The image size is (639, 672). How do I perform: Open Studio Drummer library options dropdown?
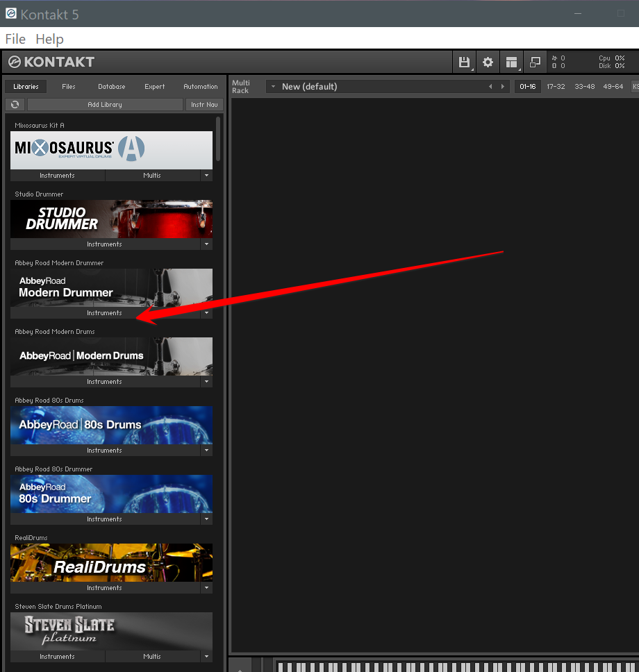pyautogui.click(x=207, y=244)
